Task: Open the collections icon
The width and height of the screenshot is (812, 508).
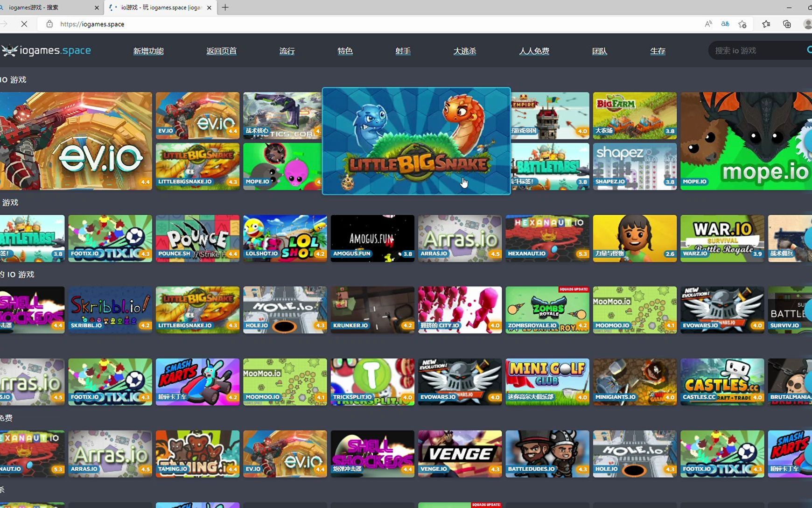Action: click(x=787, y=24)
